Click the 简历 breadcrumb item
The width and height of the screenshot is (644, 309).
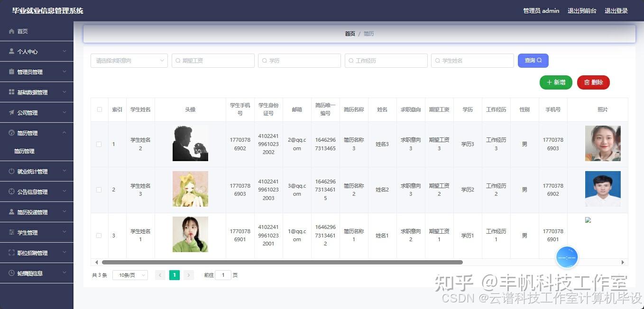[369, 33]
